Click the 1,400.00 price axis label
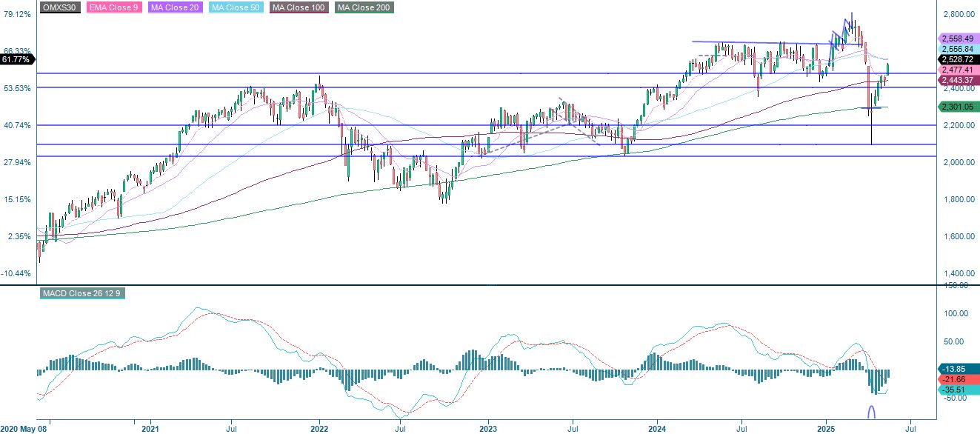Viewport: 980px width, 434px height. (958, 273)
